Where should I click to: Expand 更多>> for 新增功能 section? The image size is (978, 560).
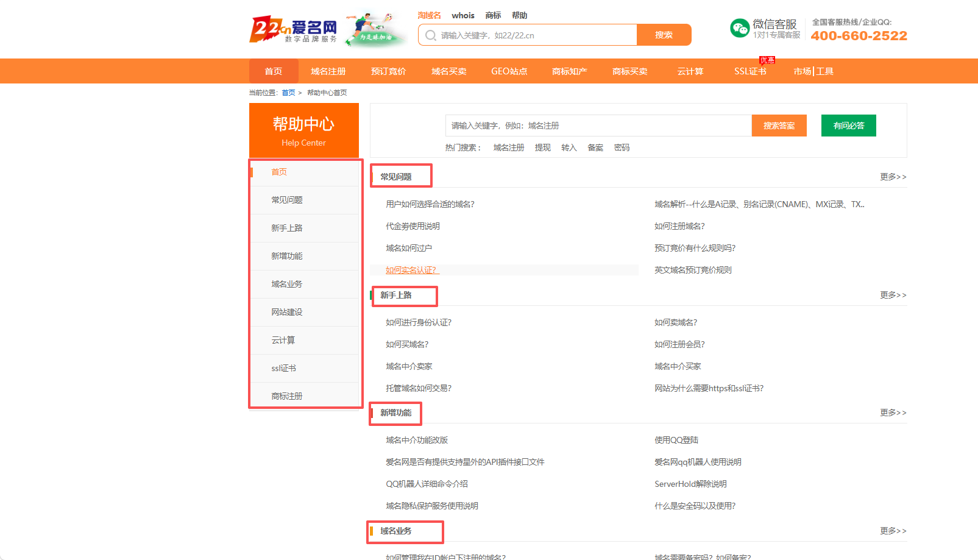[893, 413]
